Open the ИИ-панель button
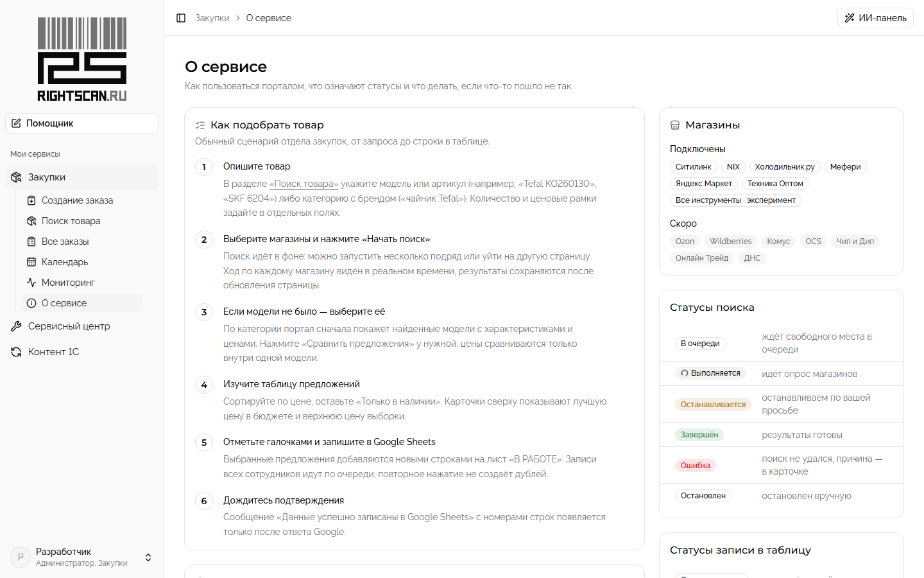 (x=875, y=18)
